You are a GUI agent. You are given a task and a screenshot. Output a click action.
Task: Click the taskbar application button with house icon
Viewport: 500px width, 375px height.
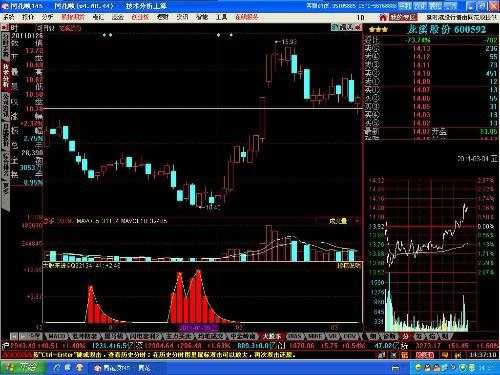coord(111,368)
